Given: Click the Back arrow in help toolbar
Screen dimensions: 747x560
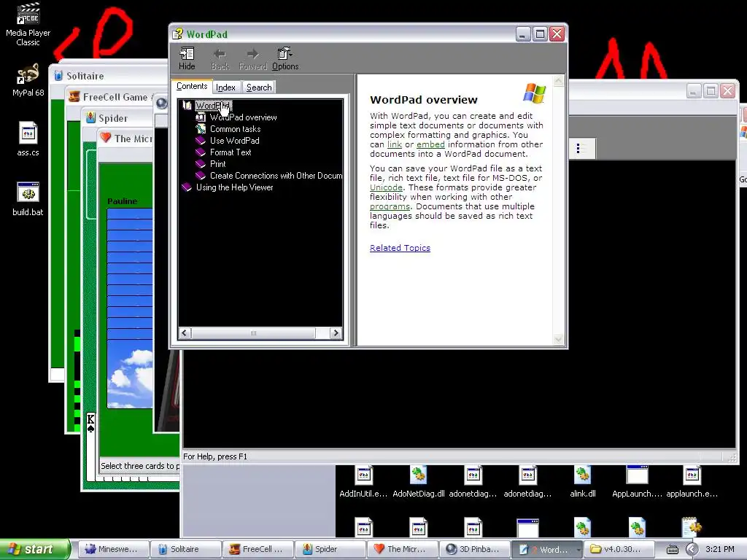Looking at the screenshot, I should click(220, 58).
